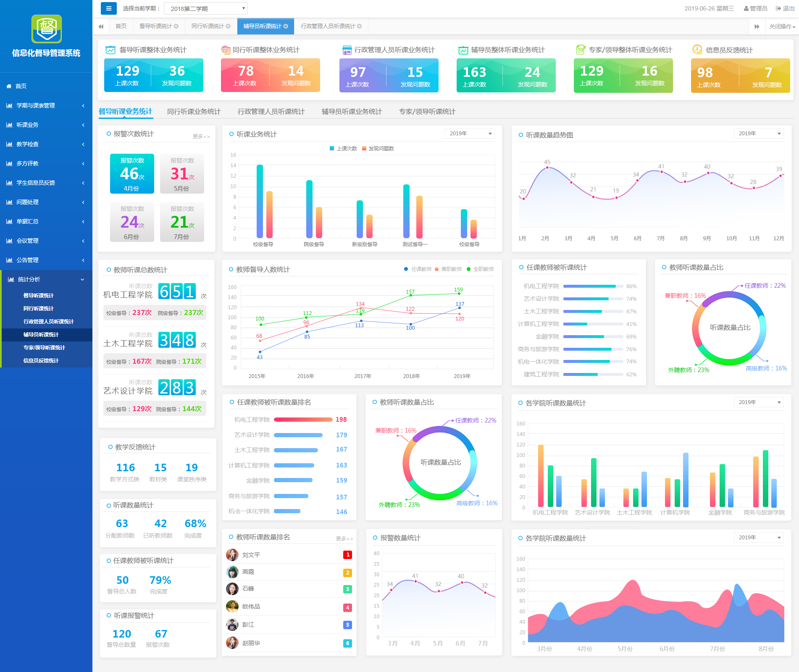Click the 同行听课整体业务统计 globe icon
This screenshot has height=672, width=799.
coord(226,50)
